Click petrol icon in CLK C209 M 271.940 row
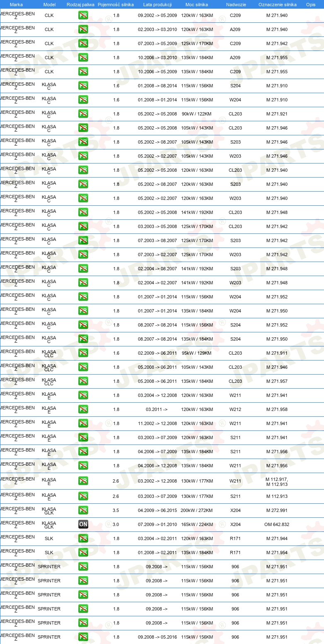The width and height of the screenshot is (324, 644). tap(83, 15)
